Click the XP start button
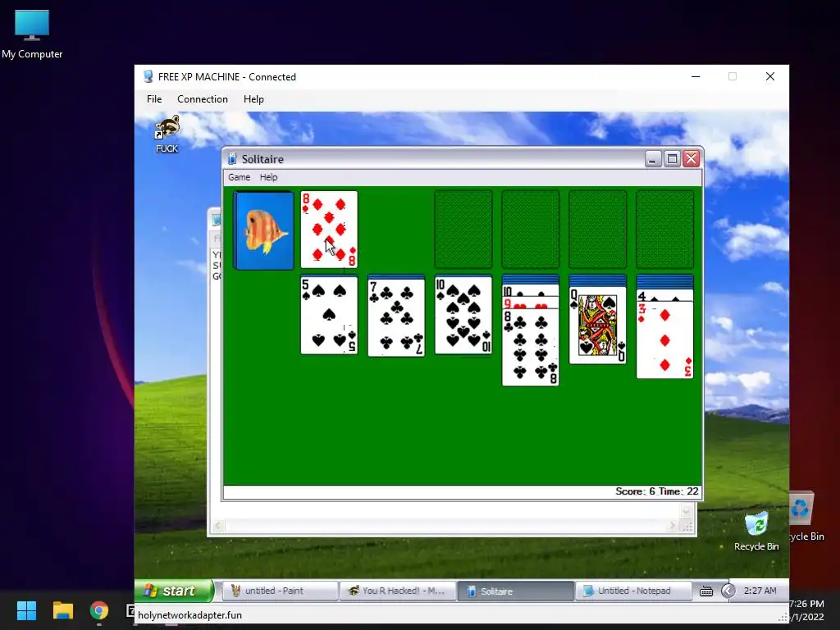Image resolution: width=840 pixels, height=630 pixels. (174, 591)
